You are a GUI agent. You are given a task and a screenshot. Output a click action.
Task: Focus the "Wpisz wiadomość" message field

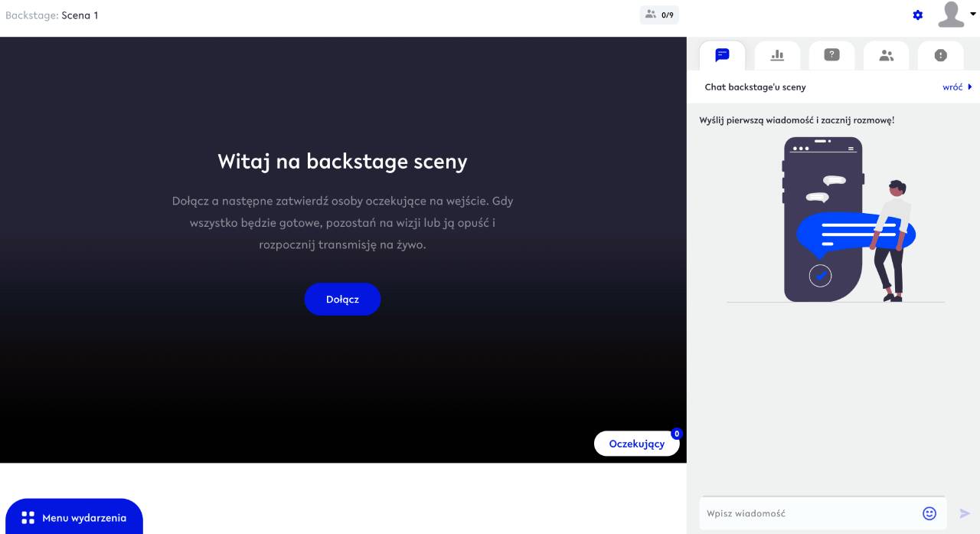[808, 513]
